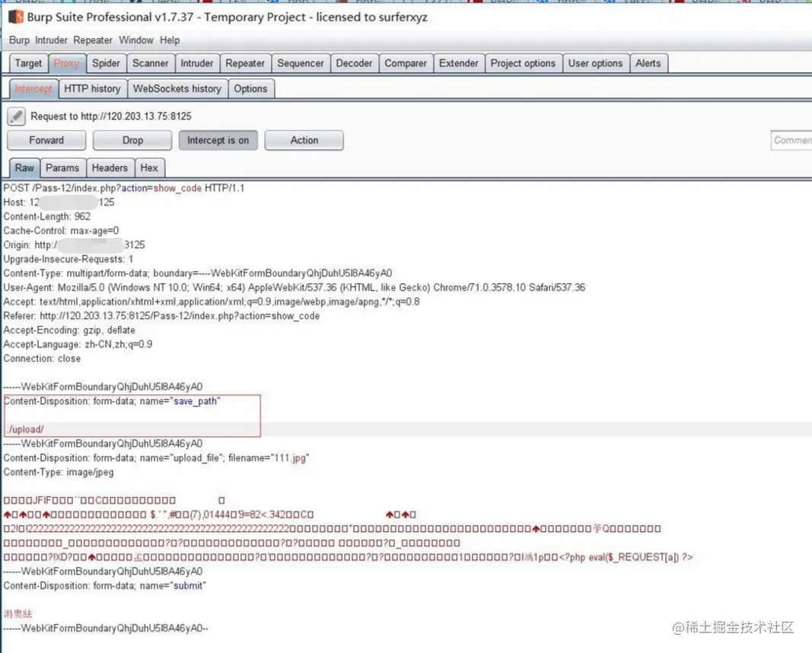Open the Scanner tab
This screenshot has height=653, width=812.
click(x=150, y=63)
